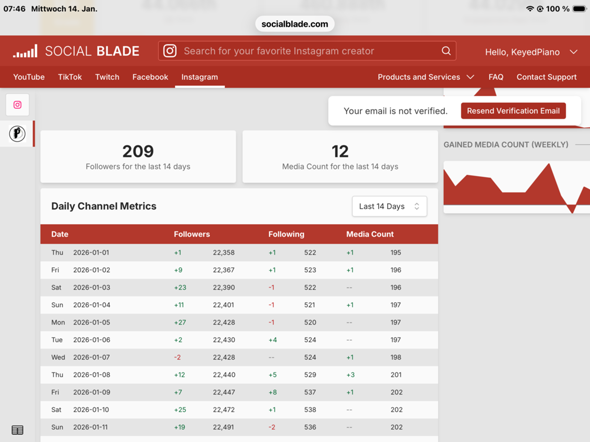Click the Social Blade bars logo

click(25, 51)
